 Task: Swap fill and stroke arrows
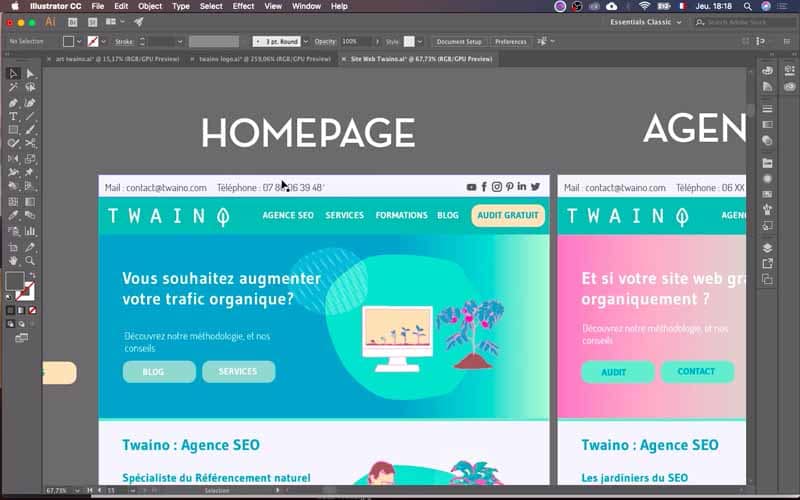[x=32, y=276]
